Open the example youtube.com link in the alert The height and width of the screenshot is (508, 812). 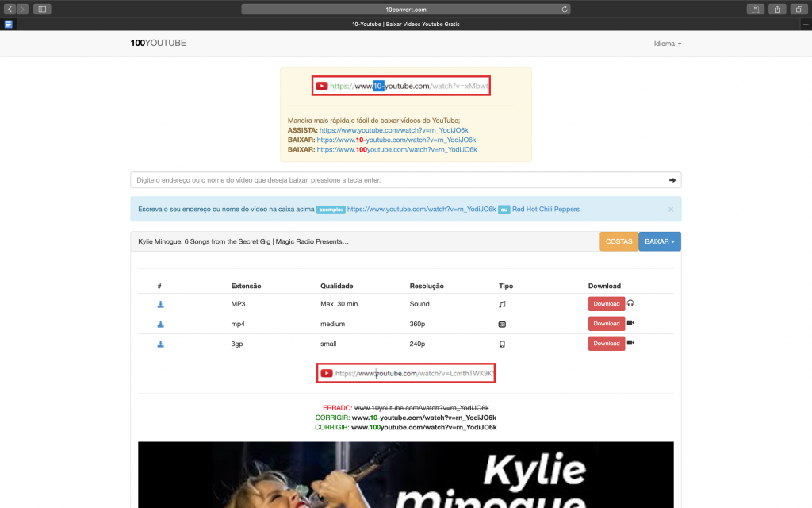[x=422, y=210]
